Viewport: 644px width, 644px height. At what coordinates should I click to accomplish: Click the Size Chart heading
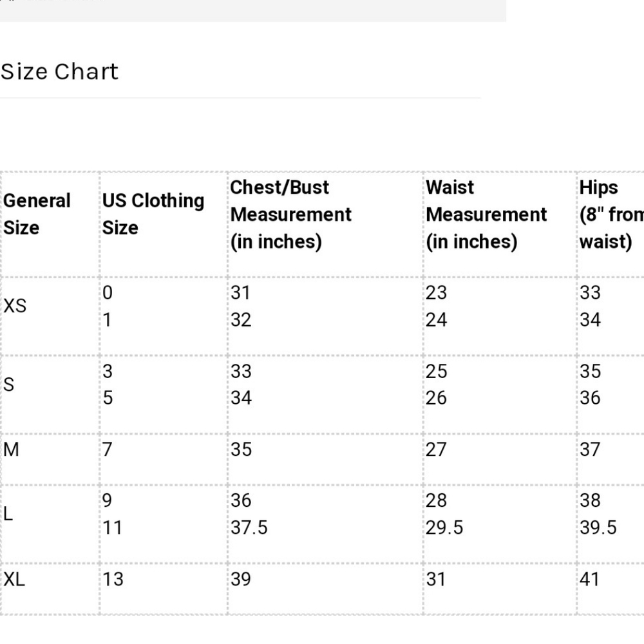click(59, 71)
